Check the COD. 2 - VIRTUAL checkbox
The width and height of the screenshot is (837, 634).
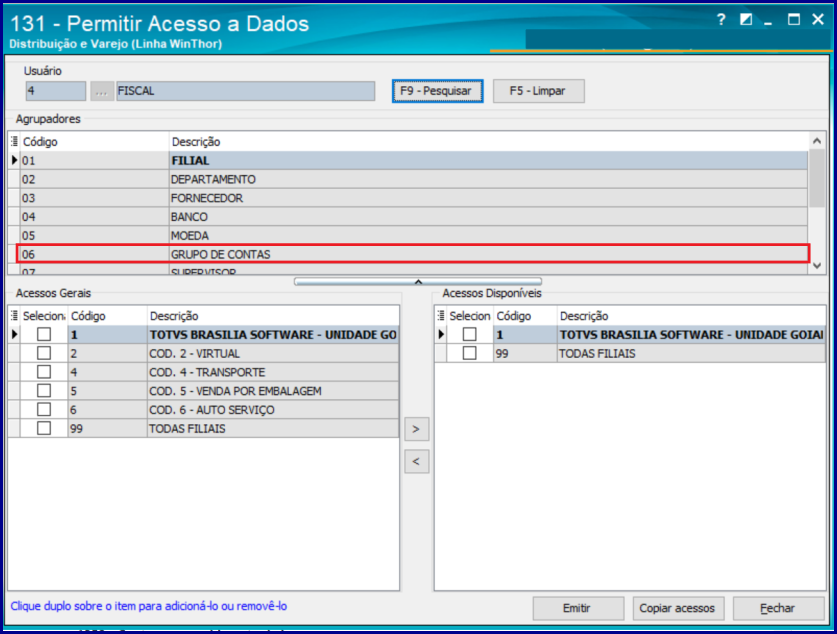tap(44, 353)
